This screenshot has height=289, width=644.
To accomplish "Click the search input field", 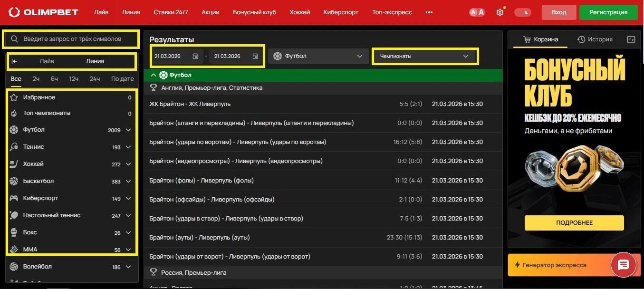I will (x=70, y=39).
